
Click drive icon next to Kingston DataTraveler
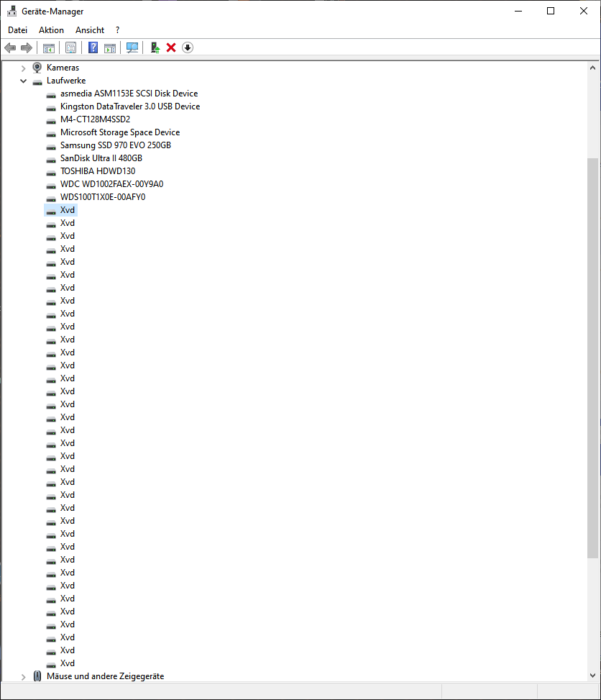click(51, 108)
